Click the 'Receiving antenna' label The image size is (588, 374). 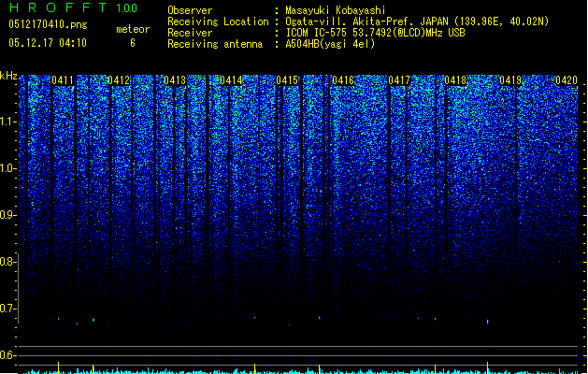[215, 44]
